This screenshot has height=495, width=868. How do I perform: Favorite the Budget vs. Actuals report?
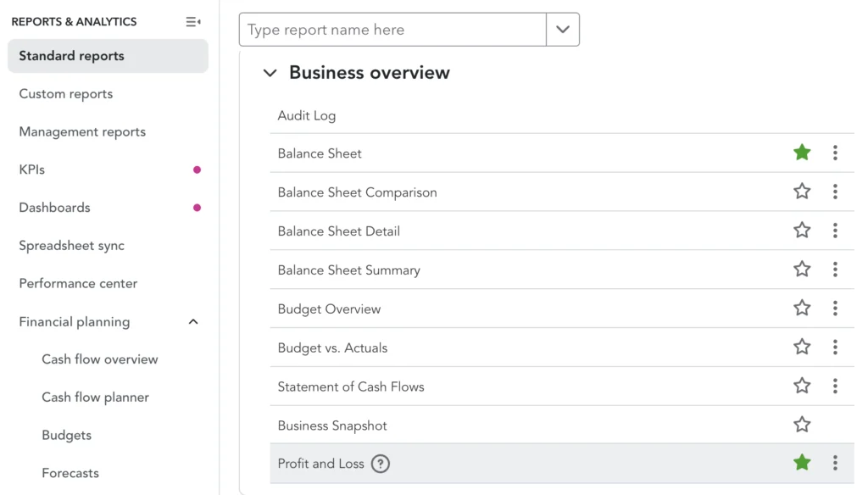click(x=802, y=347)
